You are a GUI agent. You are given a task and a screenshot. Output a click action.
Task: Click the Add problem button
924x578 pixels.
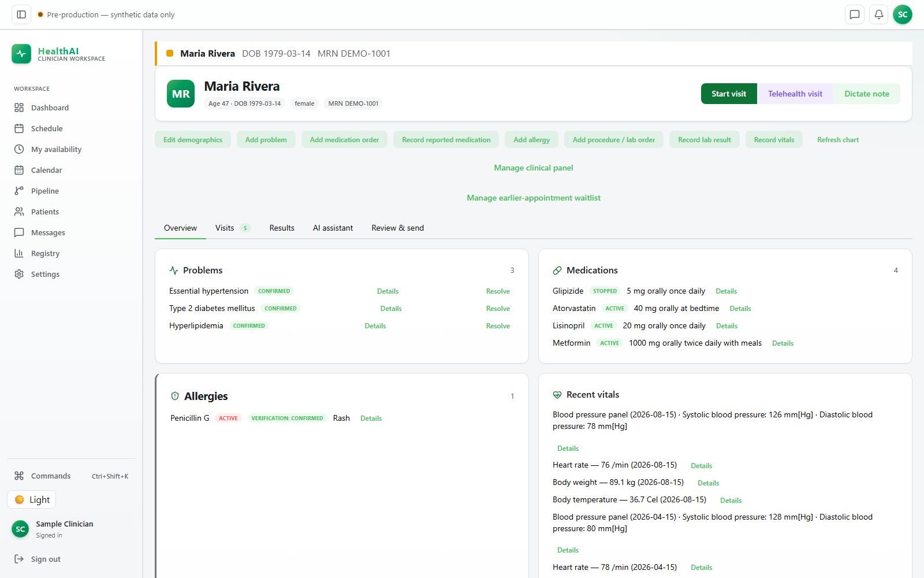pos(266,140)
